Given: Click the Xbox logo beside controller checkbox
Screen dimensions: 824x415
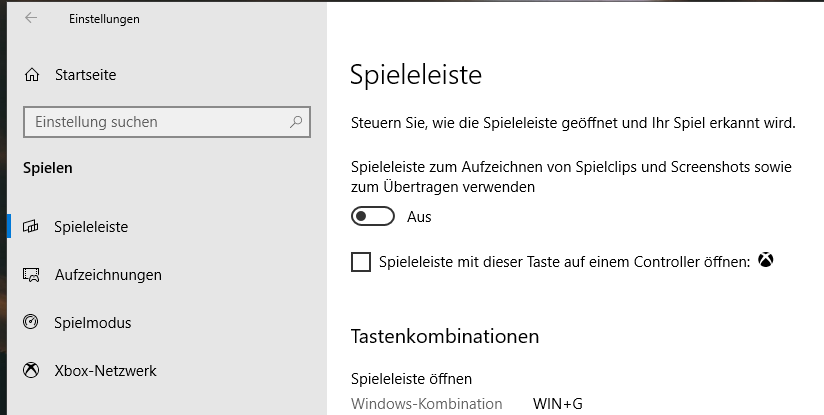Looking at the screenshot, I should point(766,262).
